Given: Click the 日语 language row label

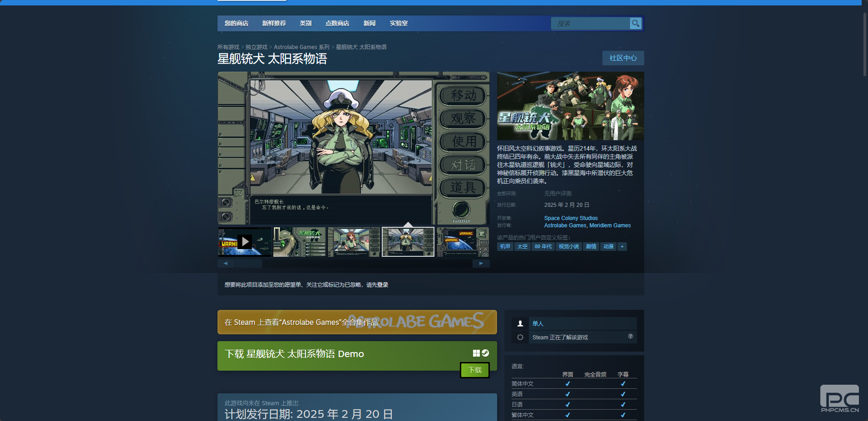Looking at the screenshot, I should pos(517,405).
